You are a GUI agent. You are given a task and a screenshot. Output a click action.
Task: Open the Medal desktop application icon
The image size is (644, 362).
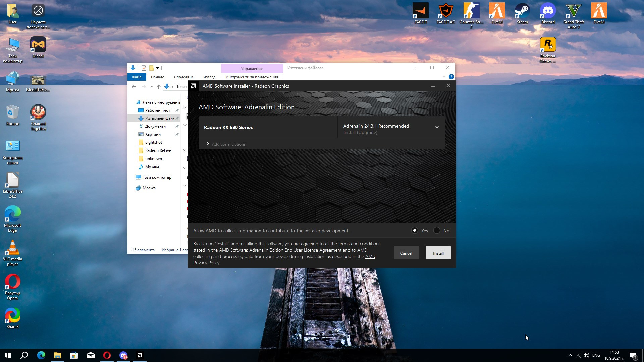(x=38, y=45)
